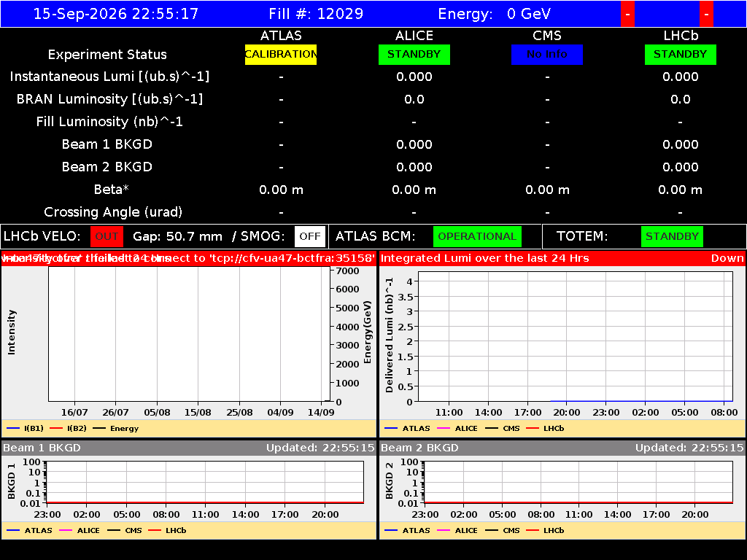The height and width of the screenshot is (560, 747).
Task: Click Updated 22:55:15 in Beam 2 BKGD header
Action: 689,448
